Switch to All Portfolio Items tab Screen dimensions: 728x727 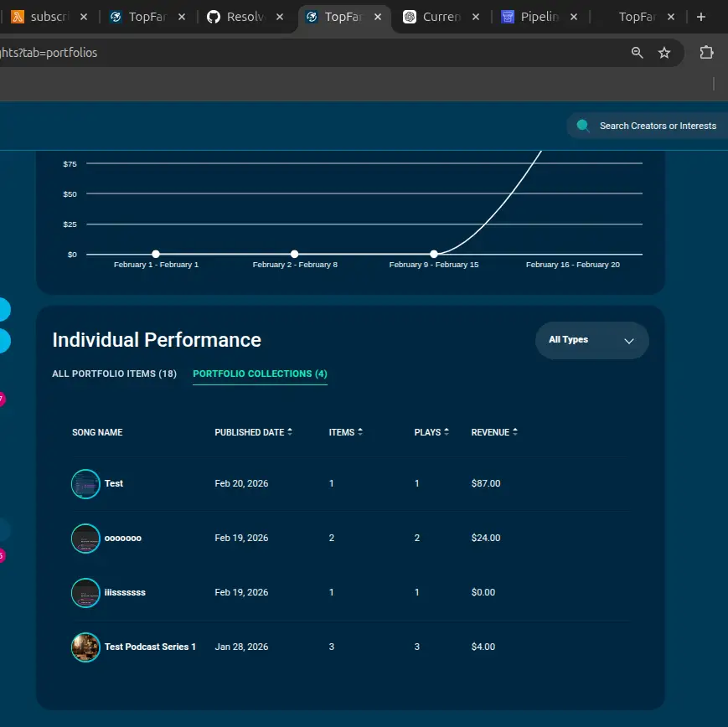114,374
